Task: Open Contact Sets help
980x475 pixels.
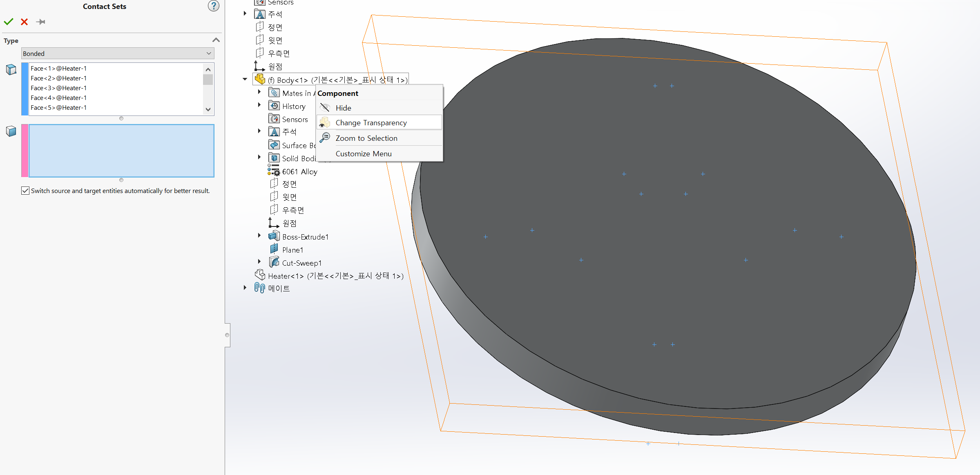Action: 214,6
